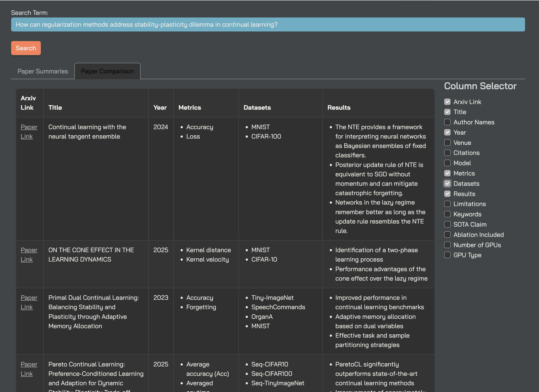
Task: Enable the Model column checkbox
Action: 447,163
